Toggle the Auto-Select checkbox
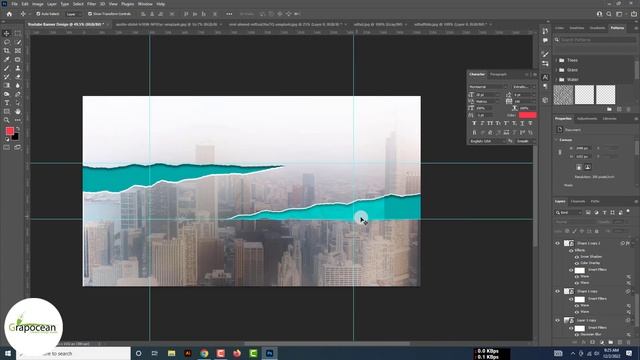The width and height of the screenshot is (640, 360). [38, 14]
